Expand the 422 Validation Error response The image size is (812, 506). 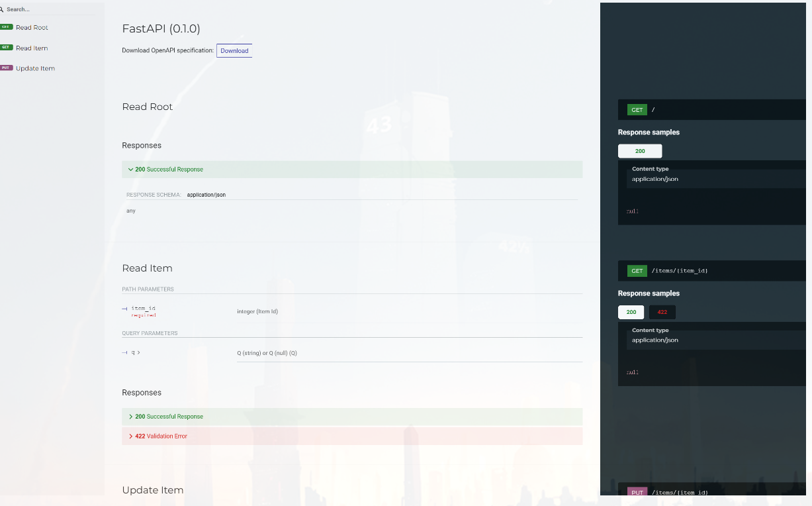click(352, 436)
